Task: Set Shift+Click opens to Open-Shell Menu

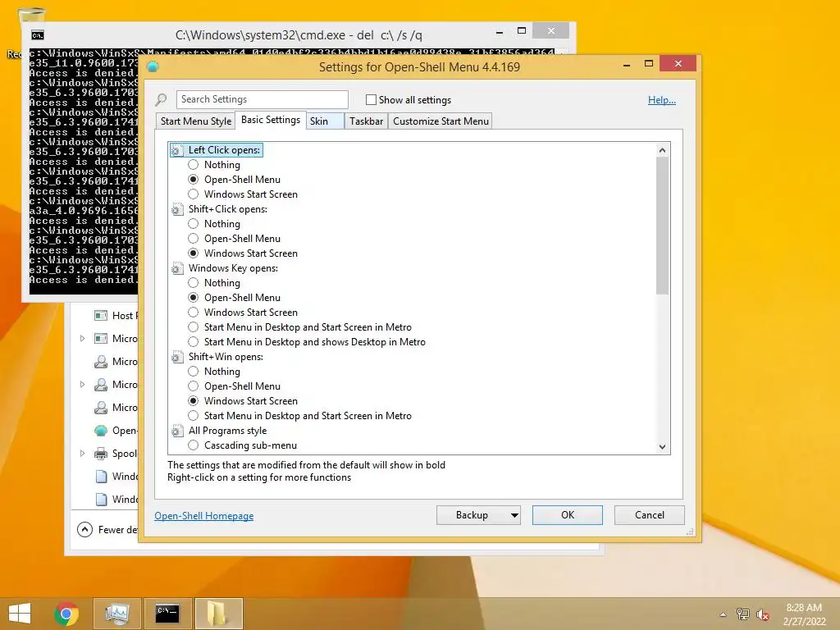Action: tap(194, 239)
